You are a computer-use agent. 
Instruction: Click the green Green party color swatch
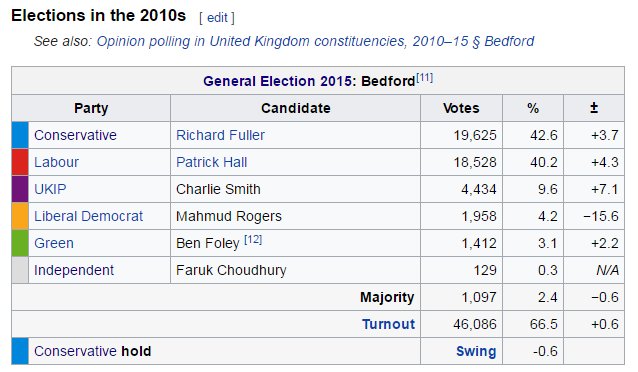tap(20, 243)
